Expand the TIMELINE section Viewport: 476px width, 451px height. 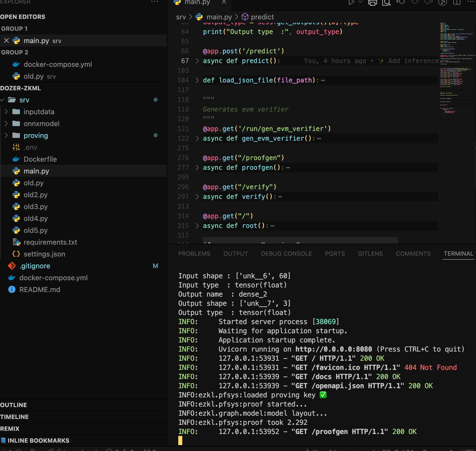pyautogui.click(x=14, y=417)
